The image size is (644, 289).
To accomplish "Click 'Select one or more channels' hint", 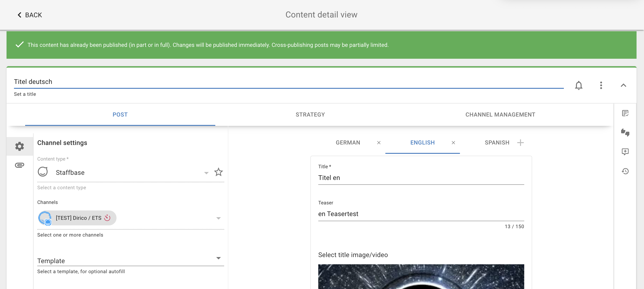I will [70, 235].
